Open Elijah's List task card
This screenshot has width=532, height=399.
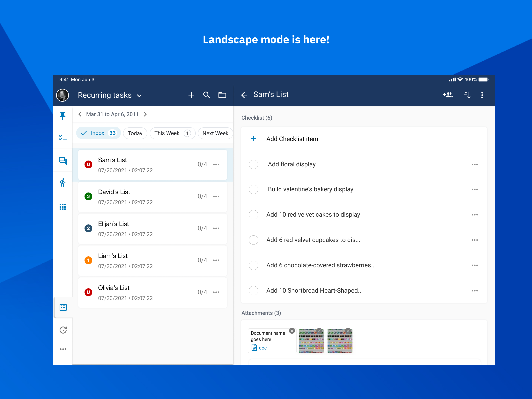coord(152,228)
